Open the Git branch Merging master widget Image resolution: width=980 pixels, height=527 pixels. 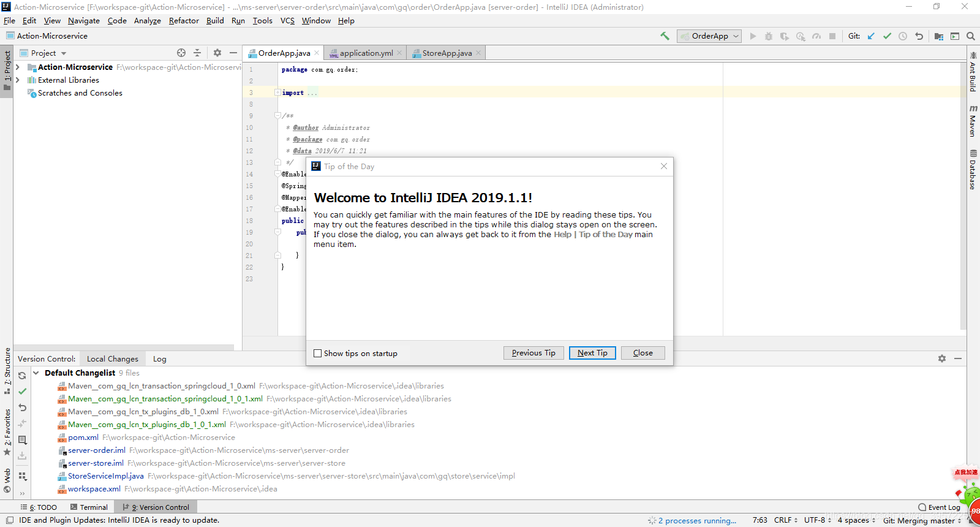922,520
